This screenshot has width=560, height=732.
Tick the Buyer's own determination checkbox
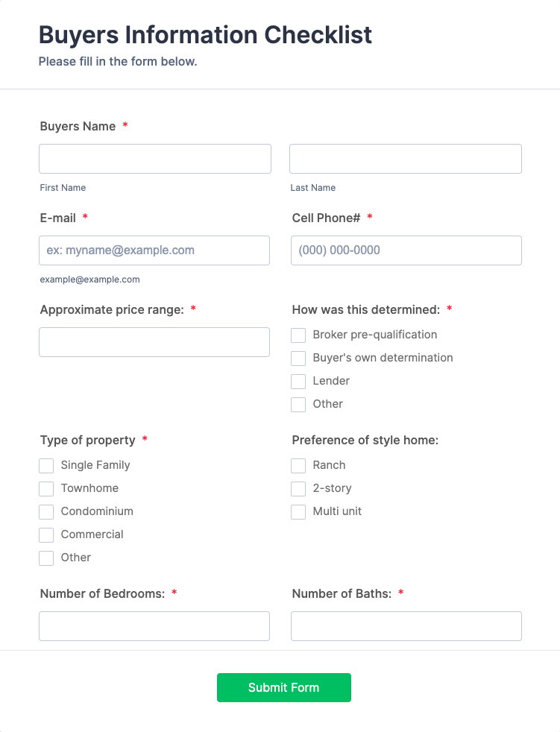tap(298, 359)
